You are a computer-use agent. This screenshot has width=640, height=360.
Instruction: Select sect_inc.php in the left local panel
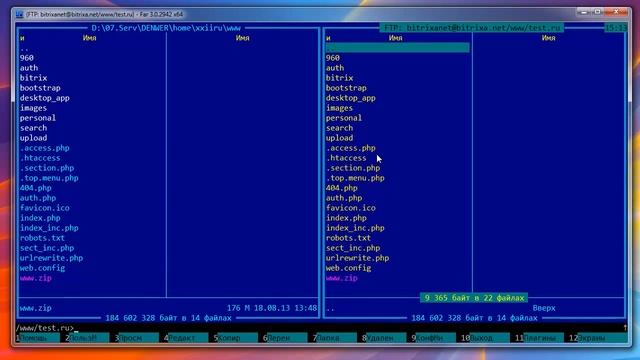(47, 248)
